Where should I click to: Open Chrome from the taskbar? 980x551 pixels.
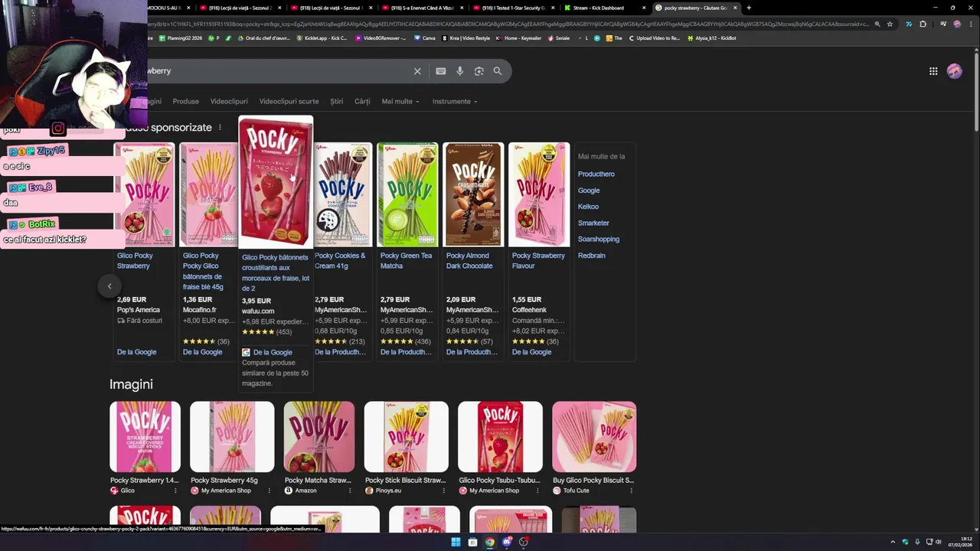tap(490, 542)
